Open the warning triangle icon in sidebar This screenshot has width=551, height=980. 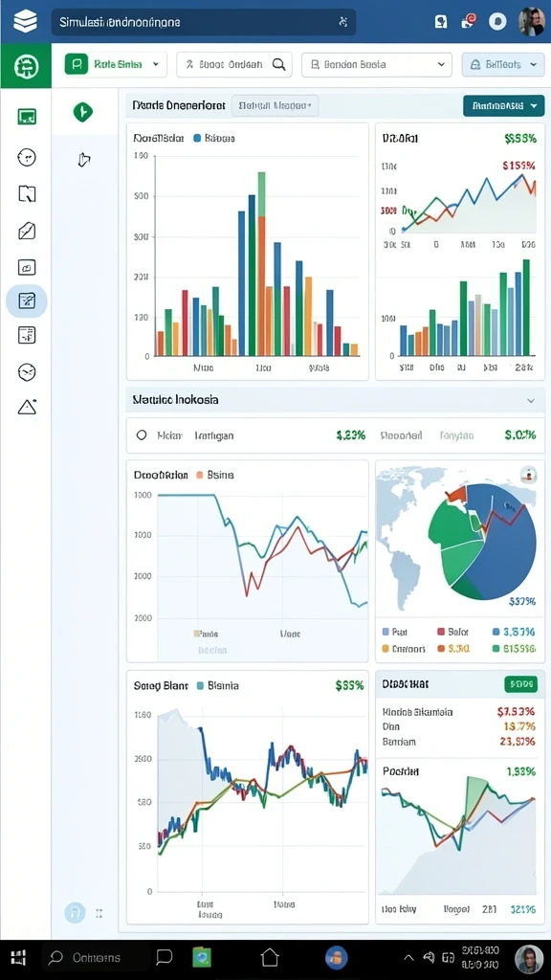(x=27, y=407)
